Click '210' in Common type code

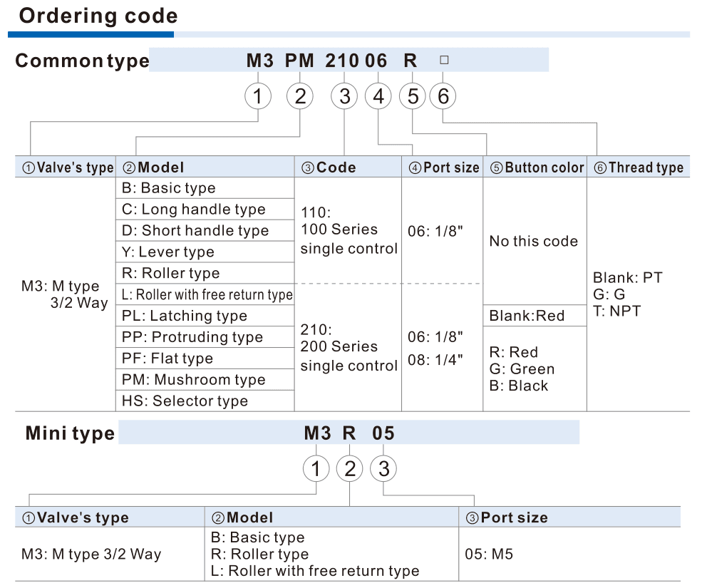tap(342, 61)
